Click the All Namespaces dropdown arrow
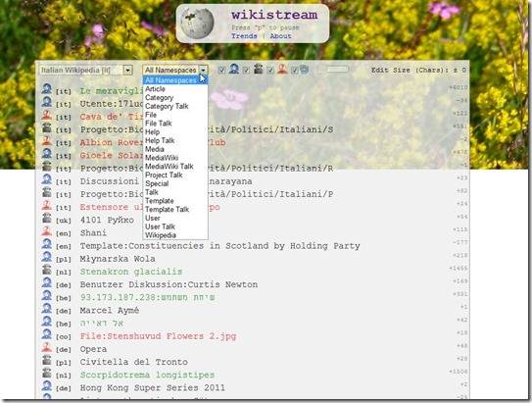 pyautogui.click(x=203, y=70)
